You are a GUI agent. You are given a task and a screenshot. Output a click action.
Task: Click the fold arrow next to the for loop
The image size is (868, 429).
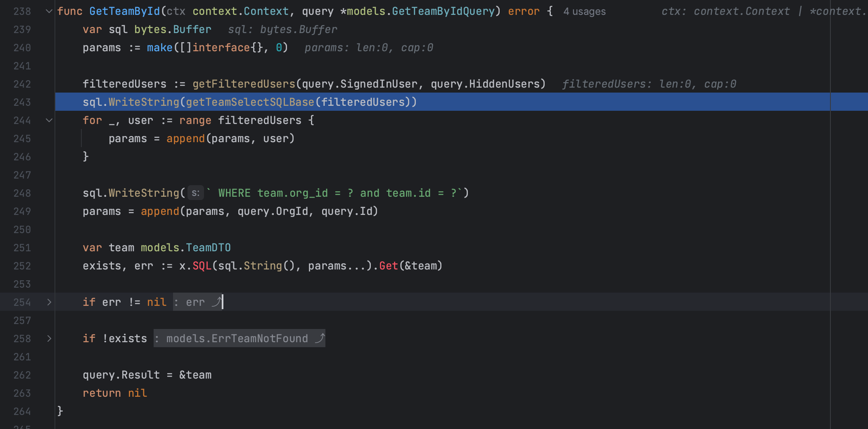click(x=49, y=120)
